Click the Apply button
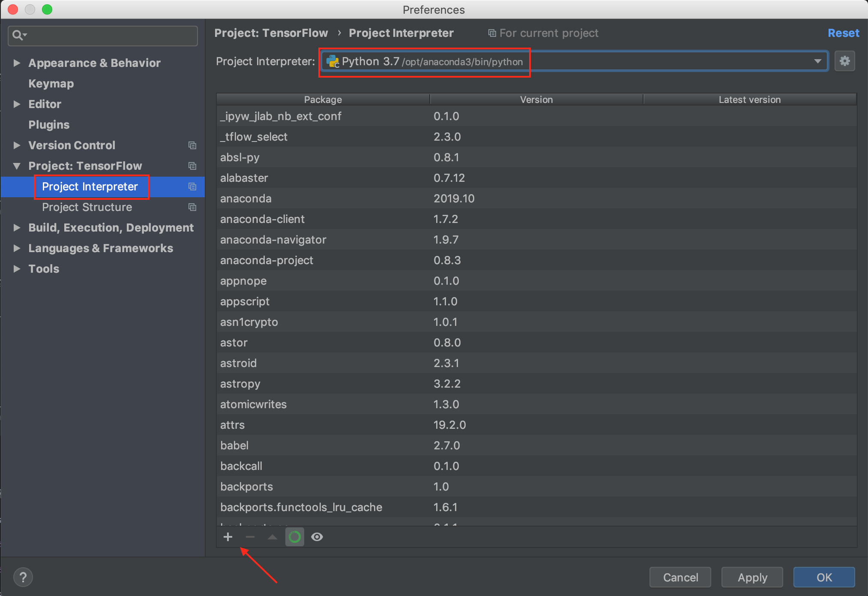 click(752, 577)
